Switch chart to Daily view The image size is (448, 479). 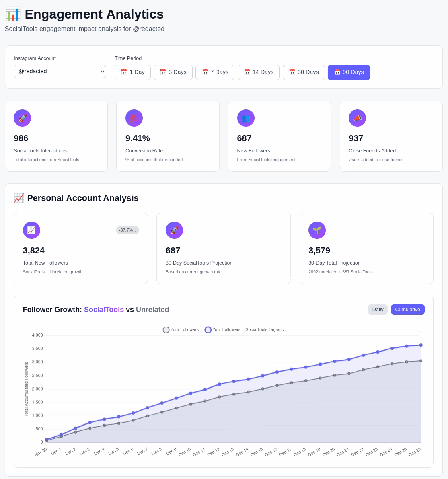(x=378, y=309)
